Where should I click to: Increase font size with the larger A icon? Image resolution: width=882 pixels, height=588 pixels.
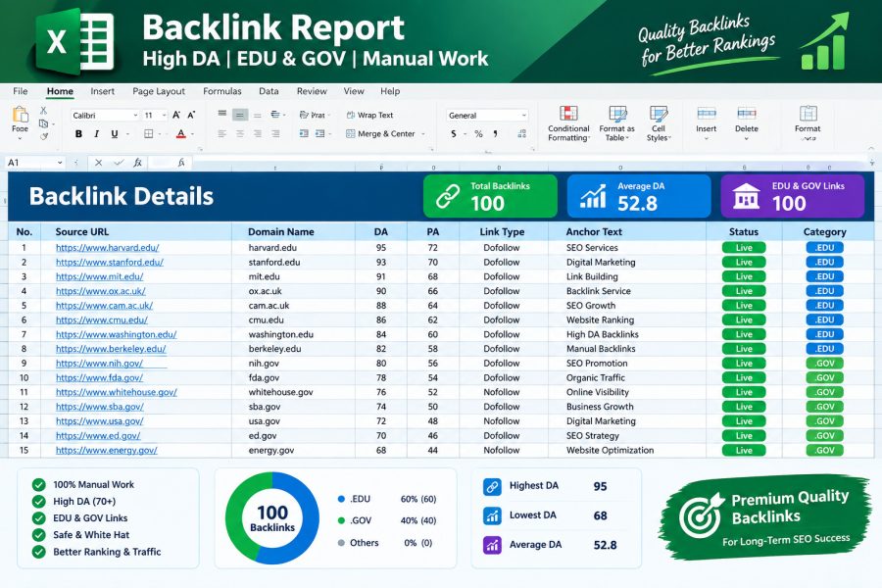(x=176, y=115)
